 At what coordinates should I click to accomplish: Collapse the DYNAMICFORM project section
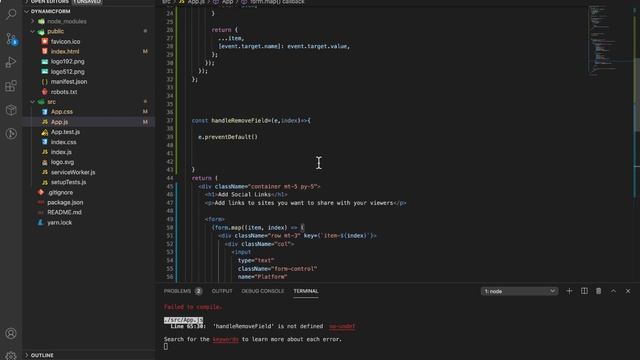click(50, 11)
